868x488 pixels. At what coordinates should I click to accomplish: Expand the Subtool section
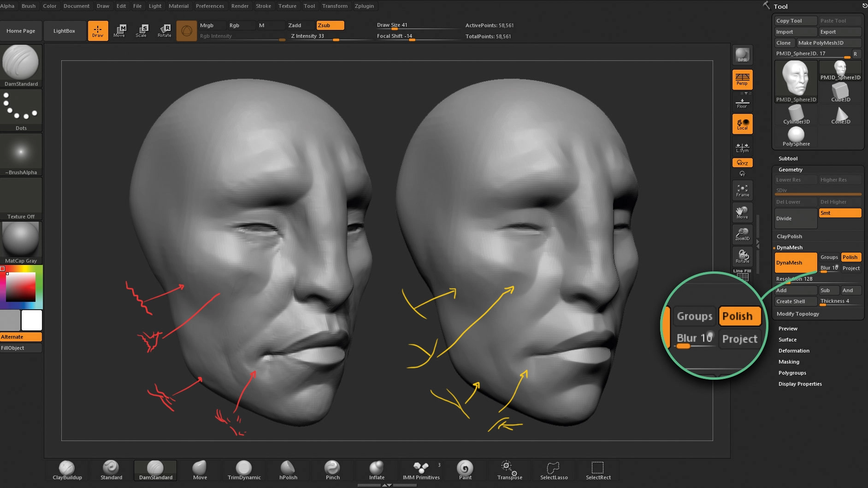(788, 159)
